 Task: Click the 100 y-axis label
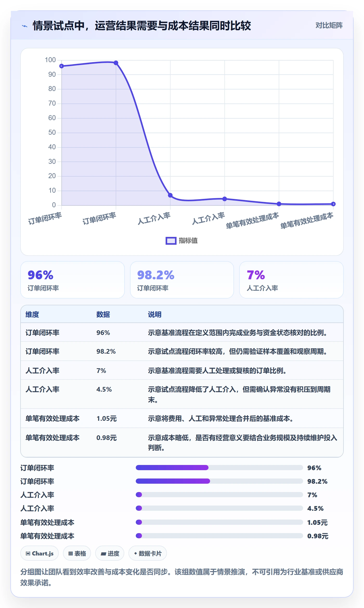(x=50, y=60)
